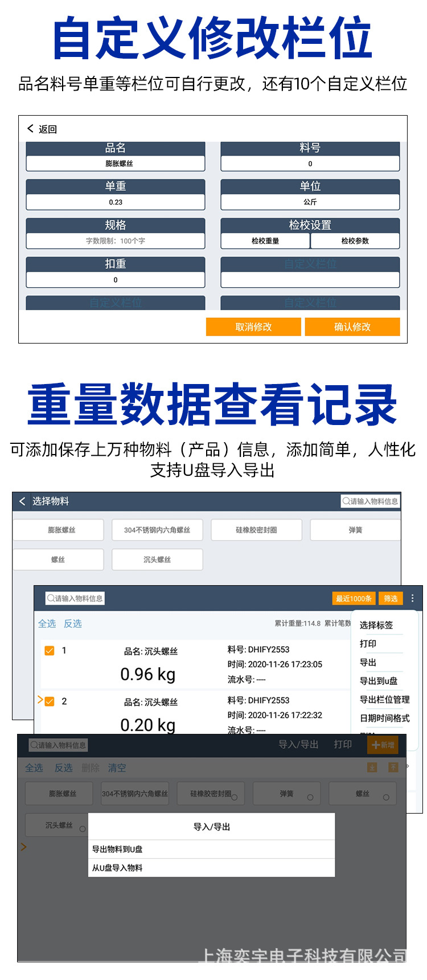Screen dimensions: 427x980
Task: Select radio circle on 弹簧 in bottom window
Action: 310,798
